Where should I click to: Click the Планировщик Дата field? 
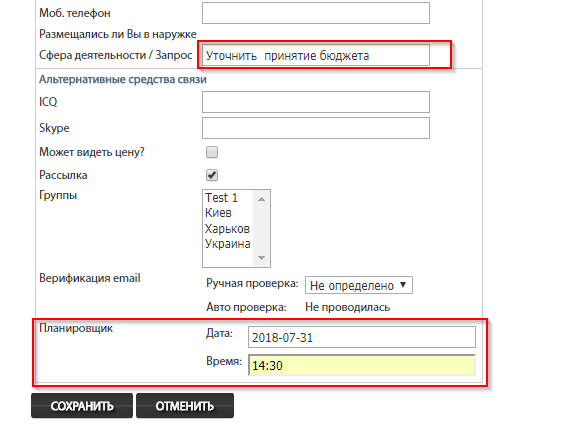pos(362,337)
